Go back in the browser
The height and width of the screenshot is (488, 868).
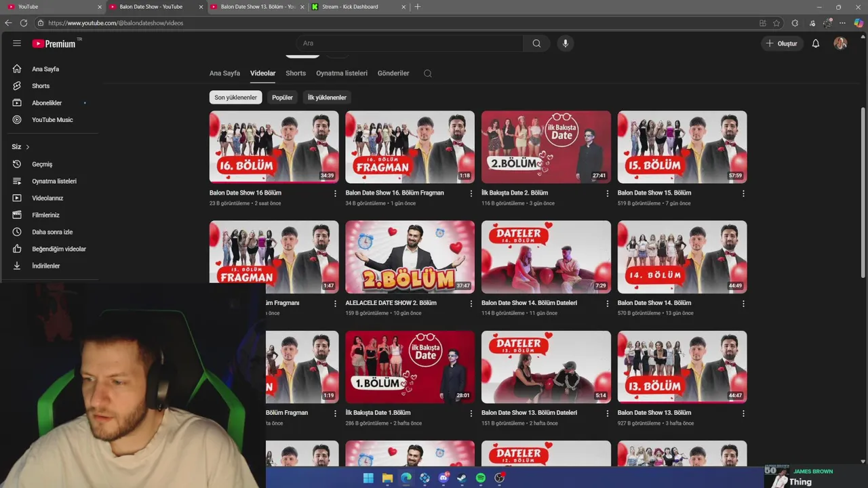click(x=8, y=23)
